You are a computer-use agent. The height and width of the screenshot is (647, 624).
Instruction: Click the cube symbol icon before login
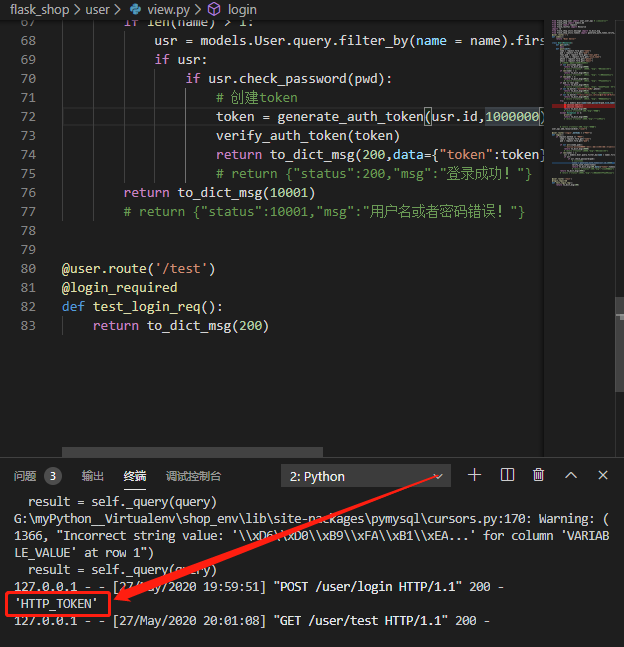214,9
